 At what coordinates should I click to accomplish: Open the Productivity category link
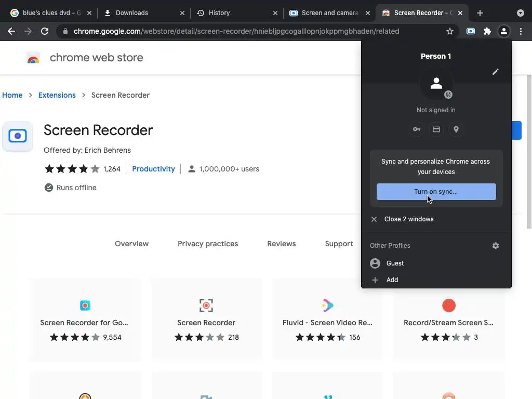coord(153,169)
